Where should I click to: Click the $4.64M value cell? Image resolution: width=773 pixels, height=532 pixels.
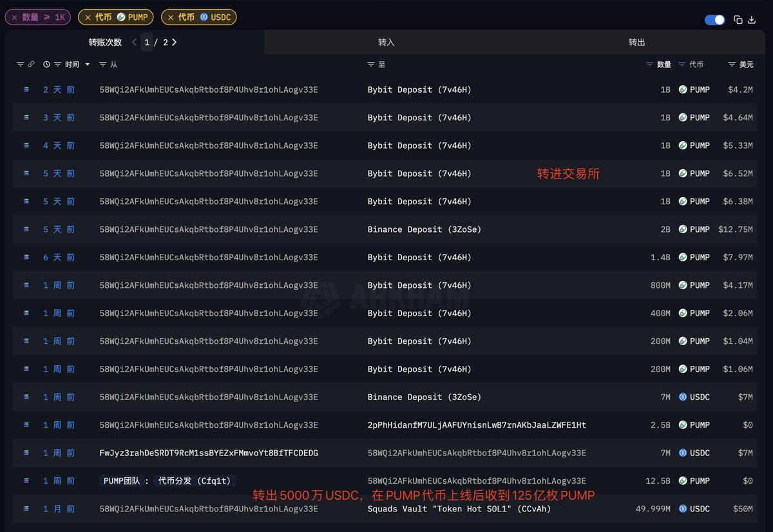click(738, 117)
